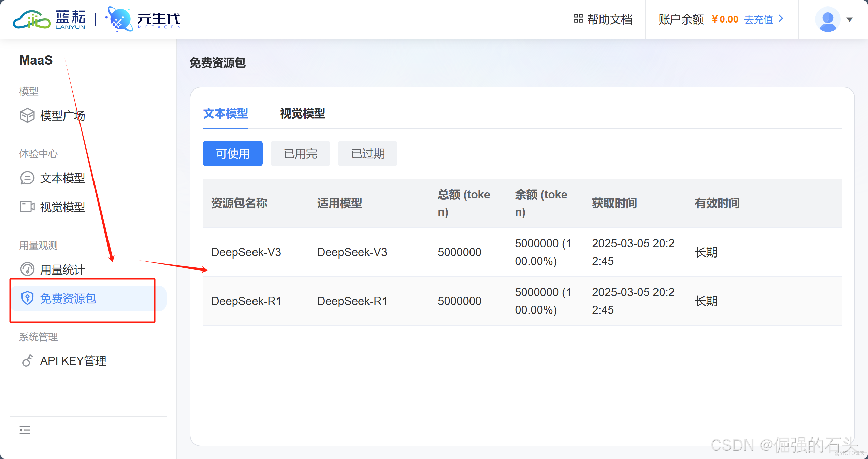Expand the account dropdown arrow
Viewport: 868px width, 459px height.
tap(850, 19)
